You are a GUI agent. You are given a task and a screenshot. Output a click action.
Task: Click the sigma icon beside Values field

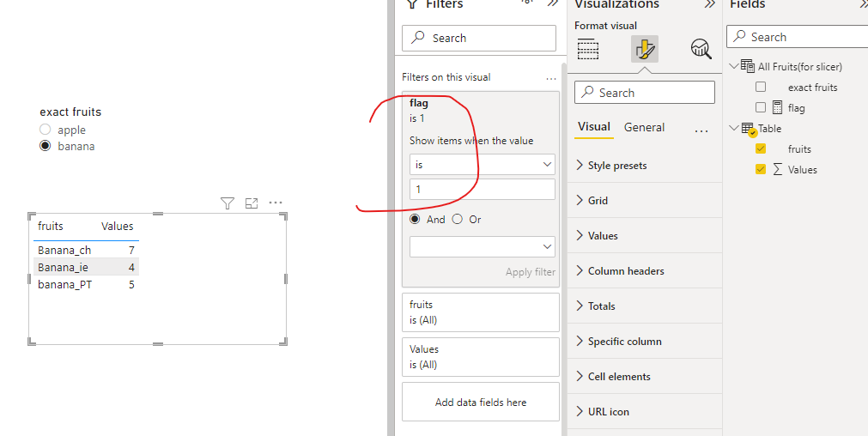click(x=778, y=169)
